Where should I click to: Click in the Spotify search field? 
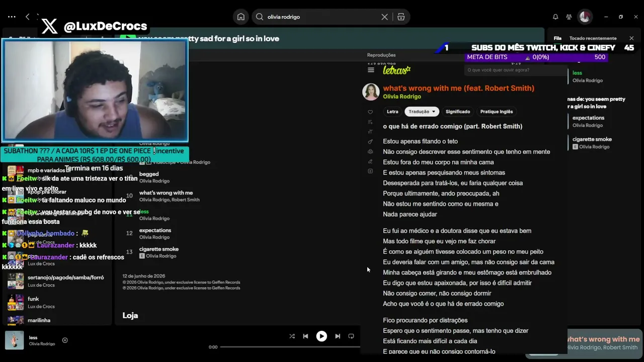click(322, 17)
